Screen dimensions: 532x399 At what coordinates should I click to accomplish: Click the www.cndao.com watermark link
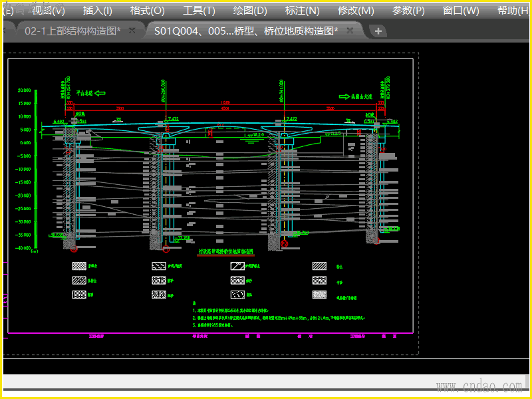click(479, 386)
